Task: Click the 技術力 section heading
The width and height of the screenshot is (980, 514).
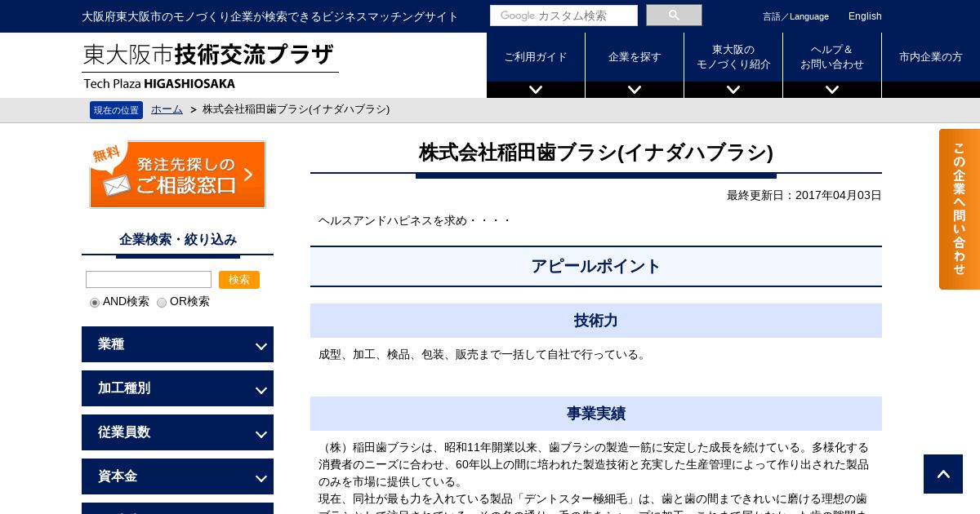Action: [x=596, y=321]
